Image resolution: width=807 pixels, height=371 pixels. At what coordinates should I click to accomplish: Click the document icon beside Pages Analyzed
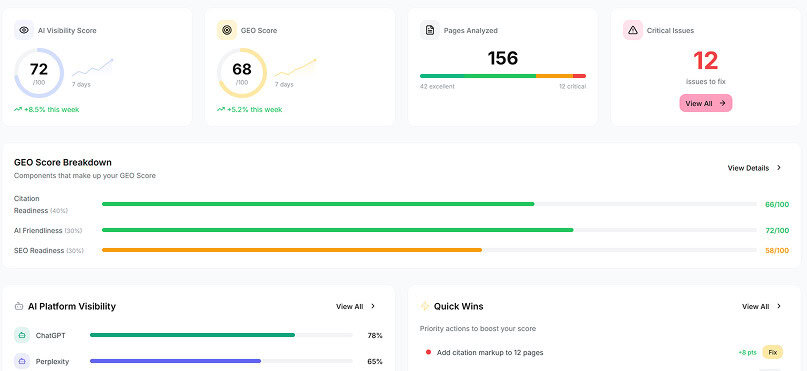point(430,30)
